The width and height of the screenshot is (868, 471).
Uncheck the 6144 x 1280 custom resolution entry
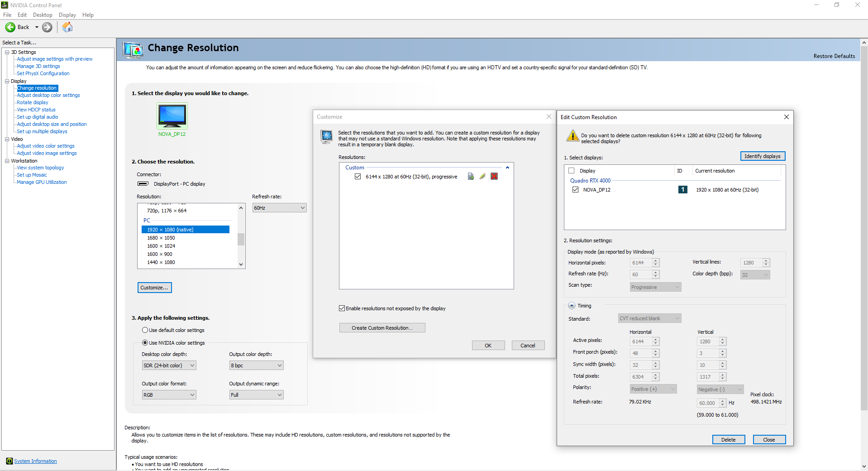(x=358, y=177)
